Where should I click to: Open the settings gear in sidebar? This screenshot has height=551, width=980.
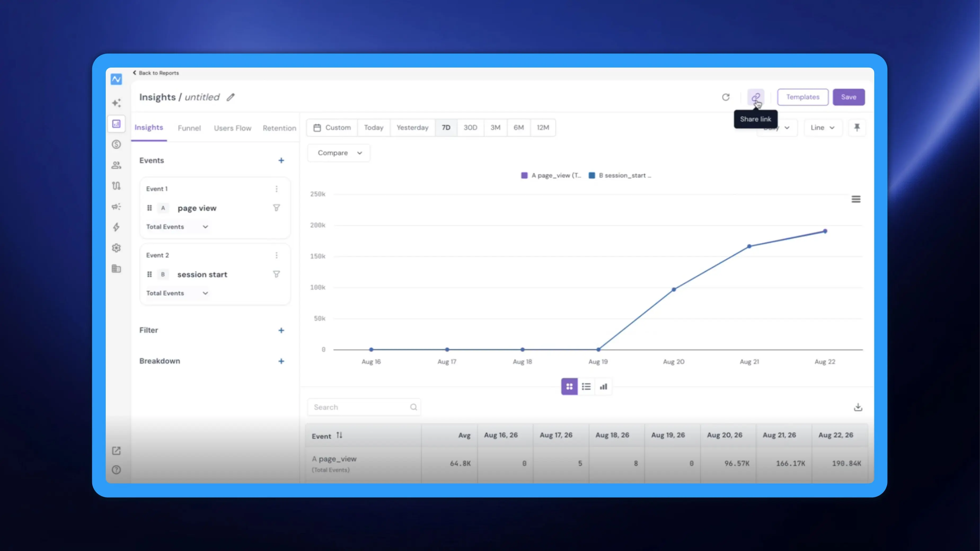116,248
